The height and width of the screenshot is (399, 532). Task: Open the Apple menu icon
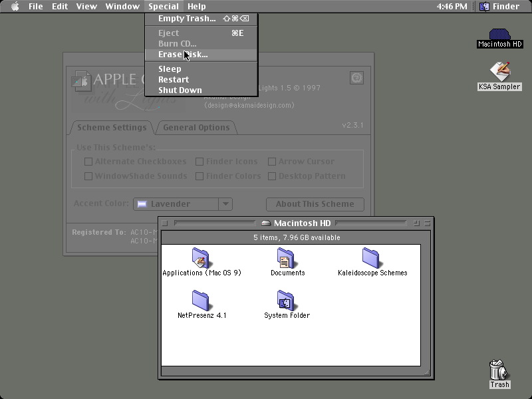[15, 6]
